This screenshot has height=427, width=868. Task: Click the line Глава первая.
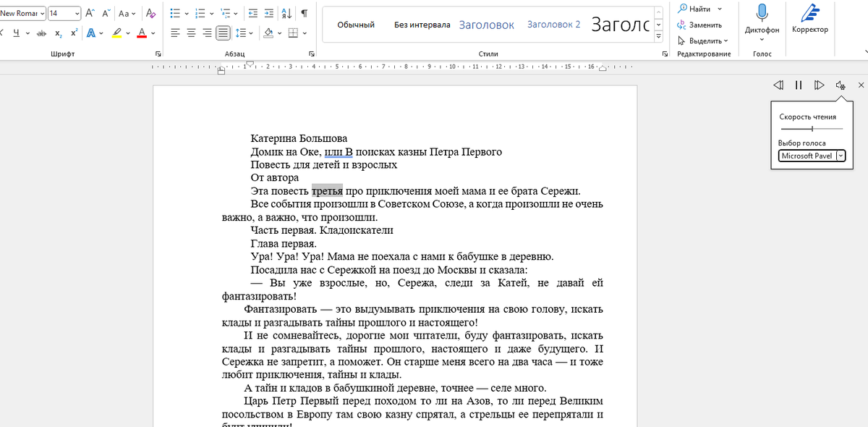click(284, 243)
